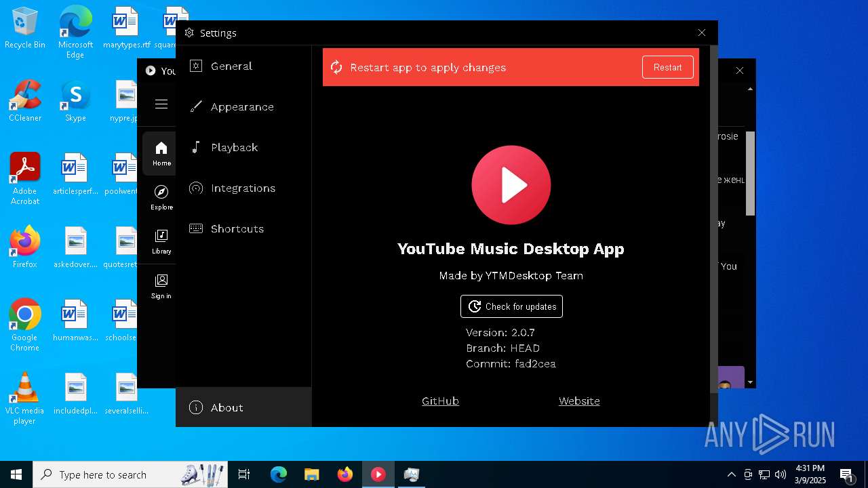The width and height of the screenshot is (868, 488).
Task: Select the Shortcuts settings tab
Action: [x=243, y=228]
